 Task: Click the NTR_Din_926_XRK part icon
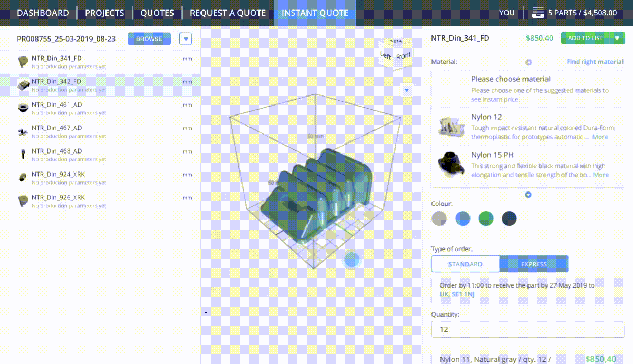[x=23, y=201]
